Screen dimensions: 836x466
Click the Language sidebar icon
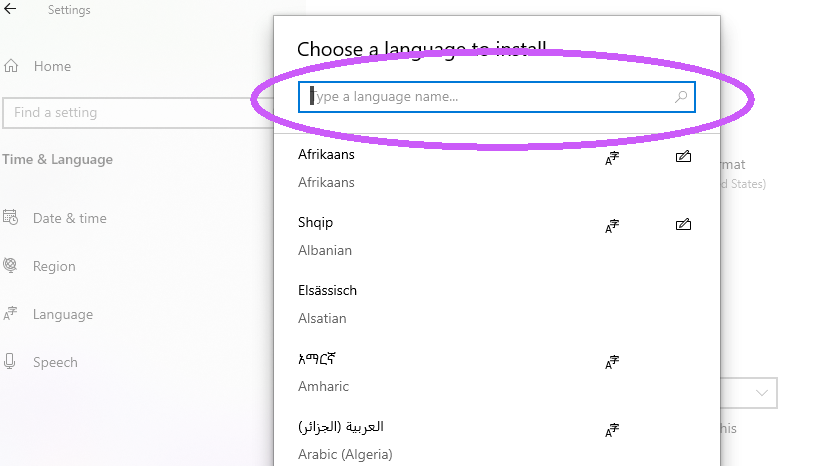pyautogui.click(x=11, y=314)
